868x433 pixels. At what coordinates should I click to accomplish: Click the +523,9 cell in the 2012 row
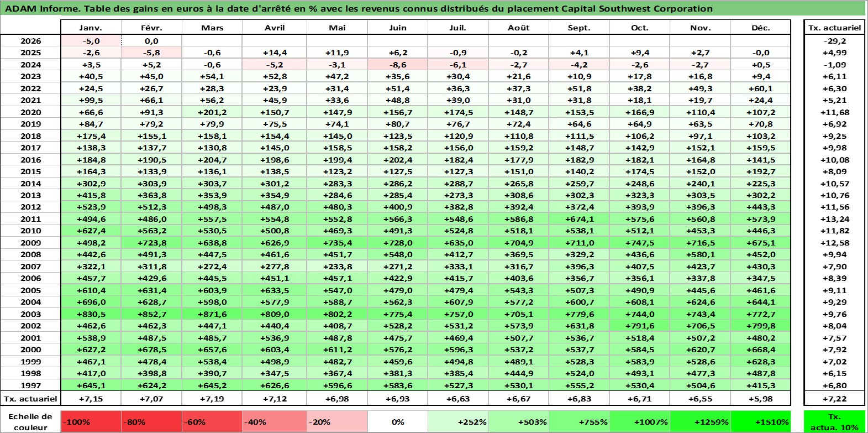91,207
